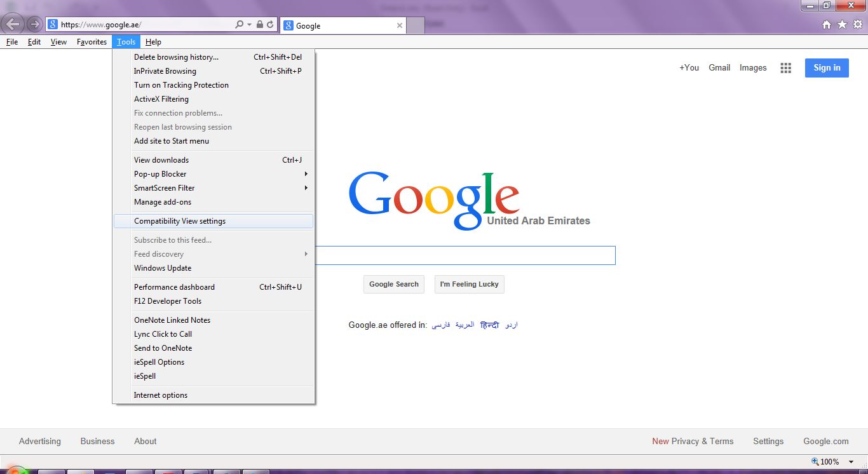Select Add site to Start menu
868x474 pixels.
pos(214,141)
